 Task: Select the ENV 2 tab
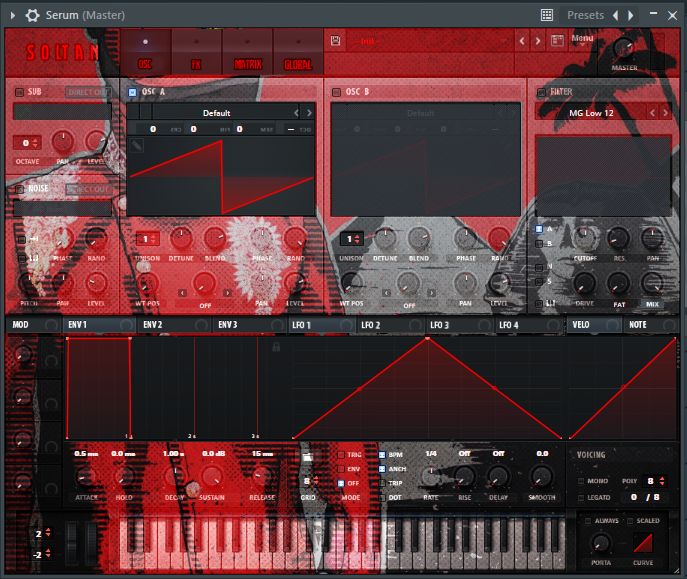tap(174, 325)
